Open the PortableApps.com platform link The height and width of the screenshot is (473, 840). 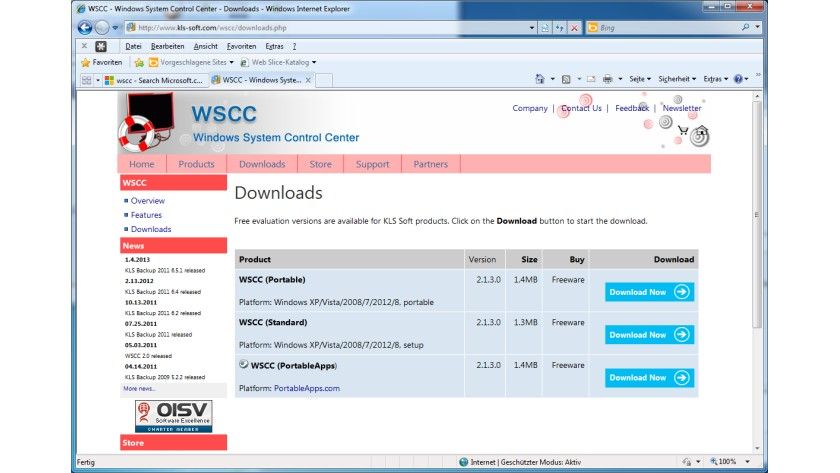(x=306, y=388)
